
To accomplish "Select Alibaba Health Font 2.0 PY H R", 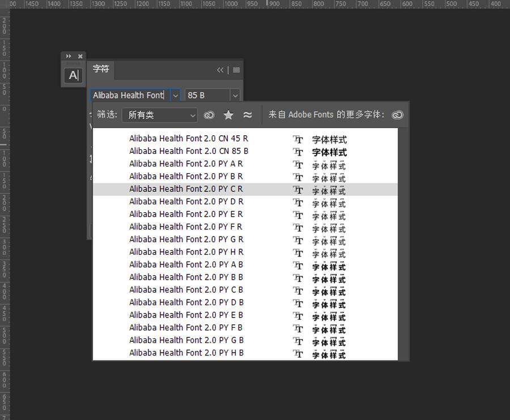I will 245,252.
